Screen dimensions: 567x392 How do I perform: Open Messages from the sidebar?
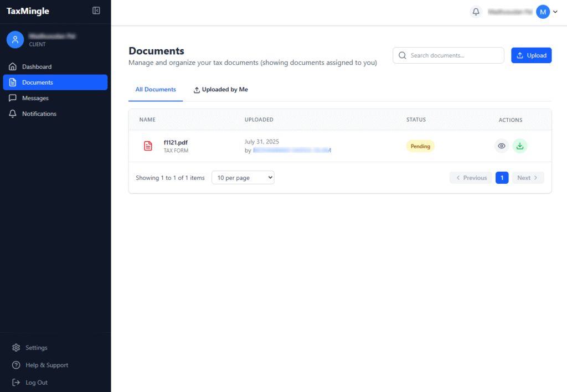click(x=35, y=98)
